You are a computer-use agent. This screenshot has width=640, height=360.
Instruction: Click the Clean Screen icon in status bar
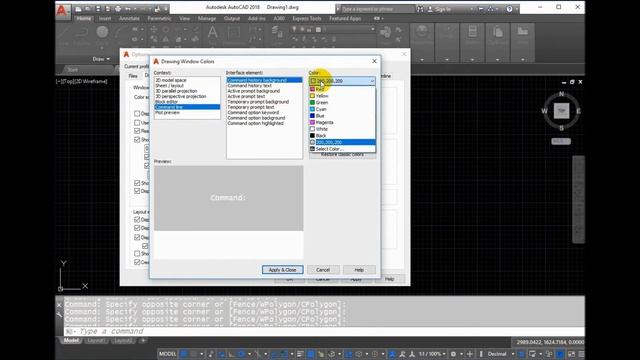click(x=571, y=354)
